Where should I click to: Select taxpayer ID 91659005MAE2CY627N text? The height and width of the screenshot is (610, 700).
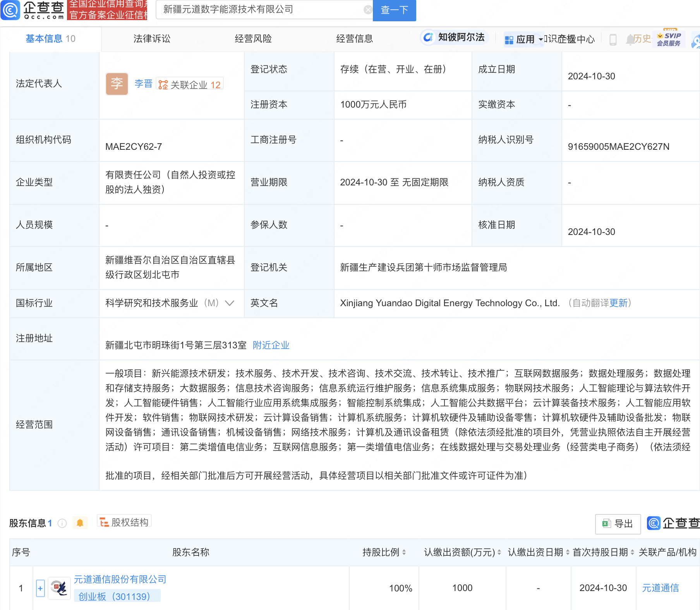pos(618,147)
